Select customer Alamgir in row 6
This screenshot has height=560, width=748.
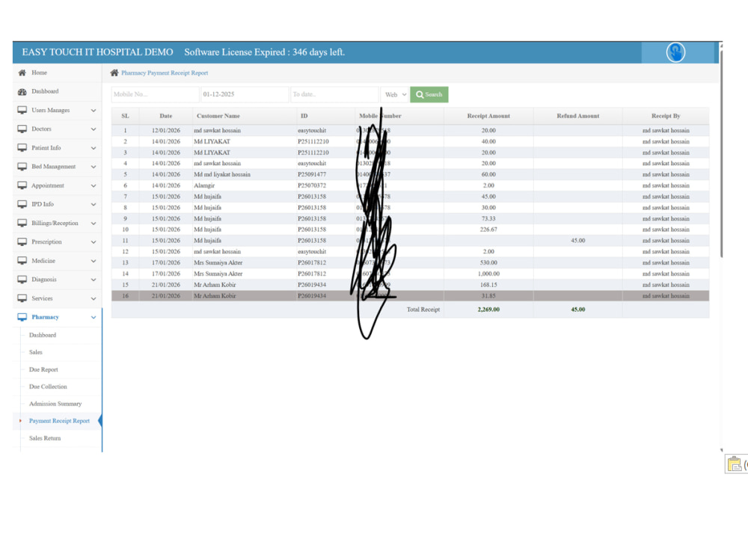(204, 185)
